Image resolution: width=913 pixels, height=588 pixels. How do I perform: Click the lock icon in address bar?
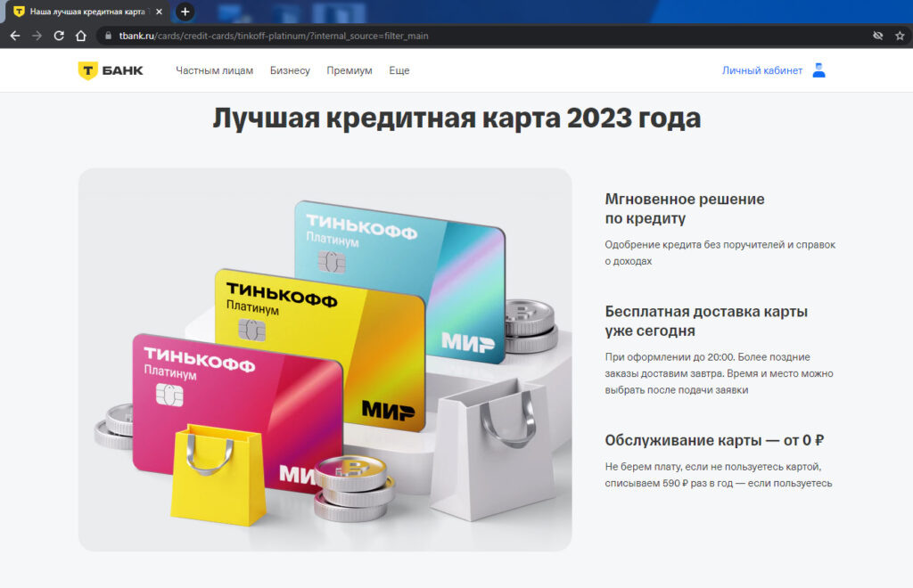108,36
